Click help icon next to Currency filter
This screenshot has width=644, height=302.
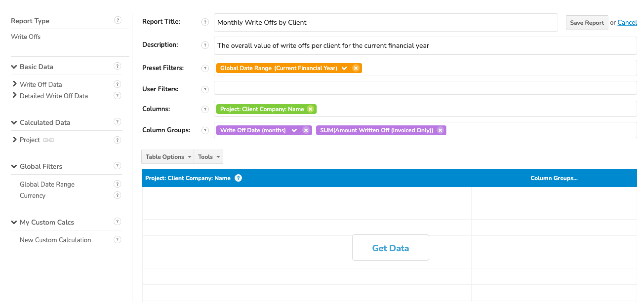coord(117,195)
